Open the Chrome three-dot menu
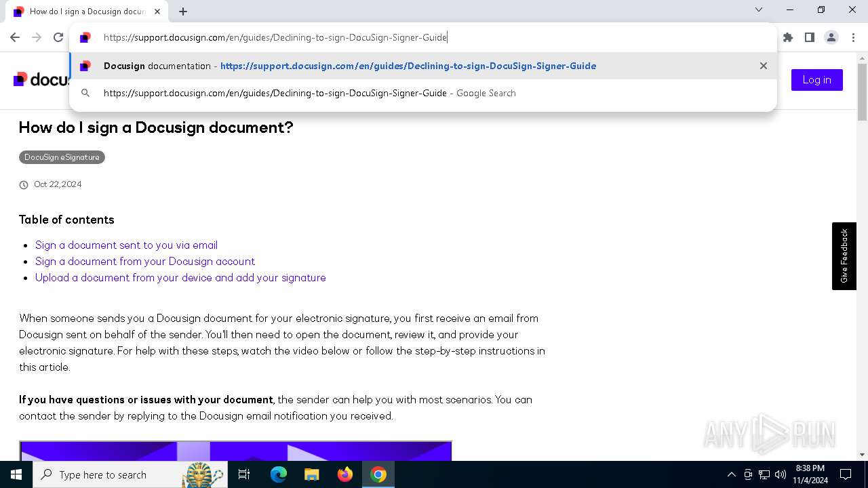Viewport: 868px width, 488px height. pos(853,37)
